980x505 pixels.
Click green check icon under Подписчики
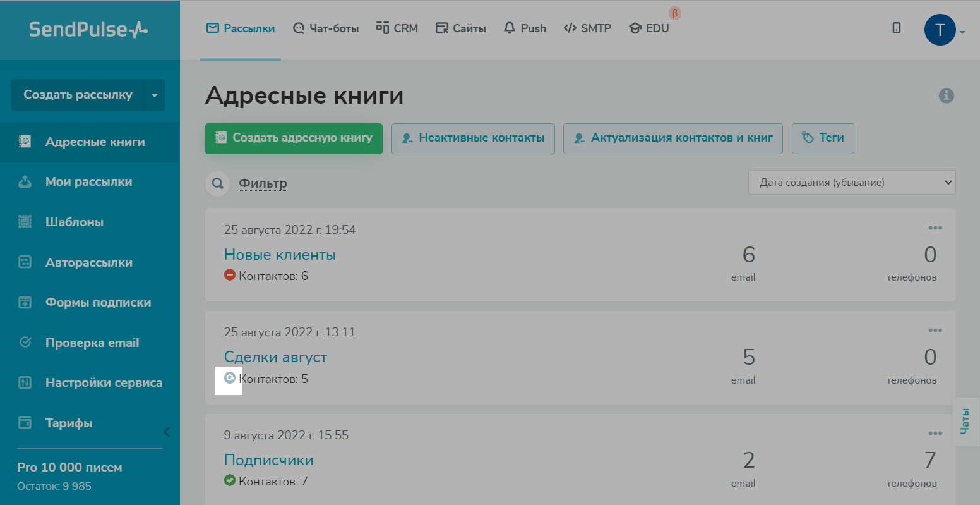tap(230, 481)
